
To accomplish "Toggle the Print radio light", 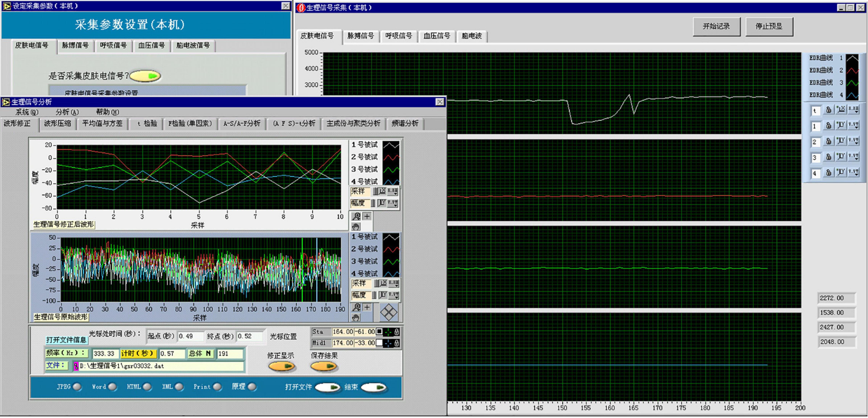I will tap(217, 387).
